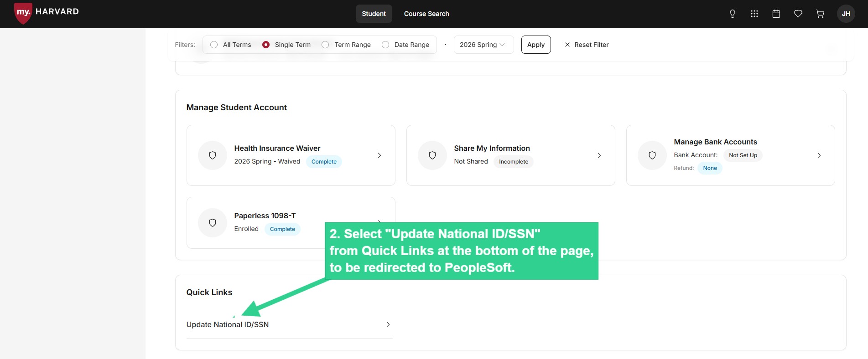Click Share My Information shield icon
The image size is (868, 359).
(432, 155)
